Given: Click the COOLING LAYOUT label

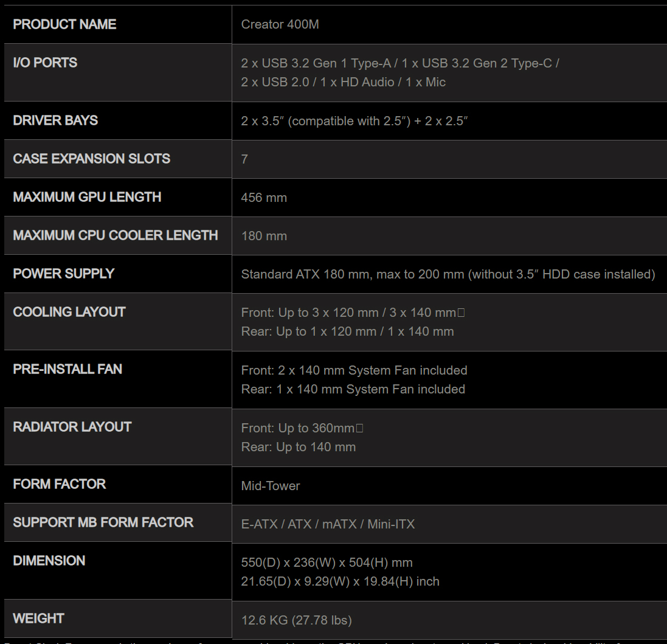Looking at the screenshot, I should click(69, 312).
